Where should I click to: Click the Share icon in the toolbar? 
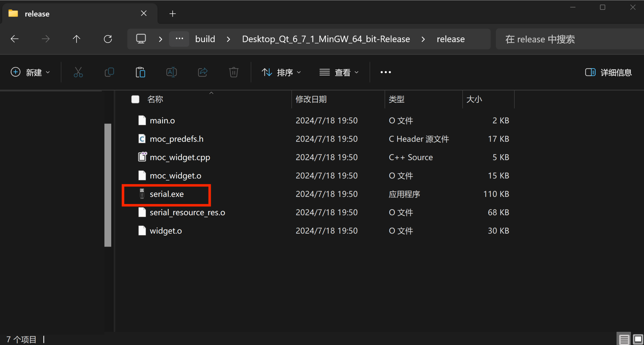tap(202, 72)
